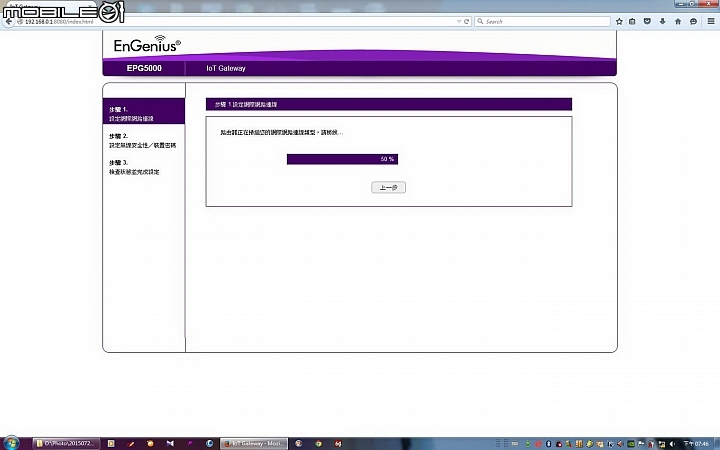Show bookmarks list clipboard icon
This screenshot has height=450, width=720.
click(x=632, y=22)
